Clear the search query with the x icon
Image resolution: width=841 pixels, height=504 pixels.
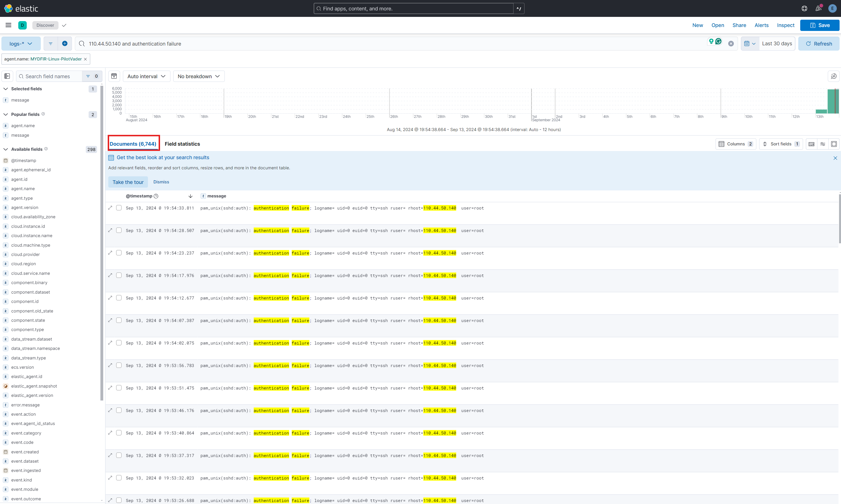tap(731, 44)
